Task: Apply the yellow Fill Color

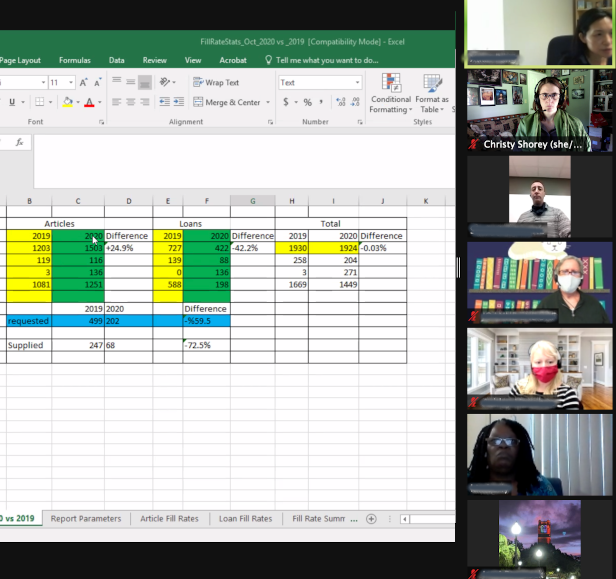Action: coord(68,102)
